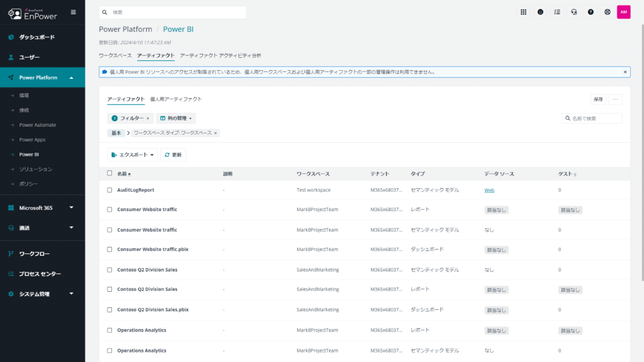Collapse the Power Platform sidebar section
Image resolution: width=644 pixels, height=362 pixels.
(71, 78)
